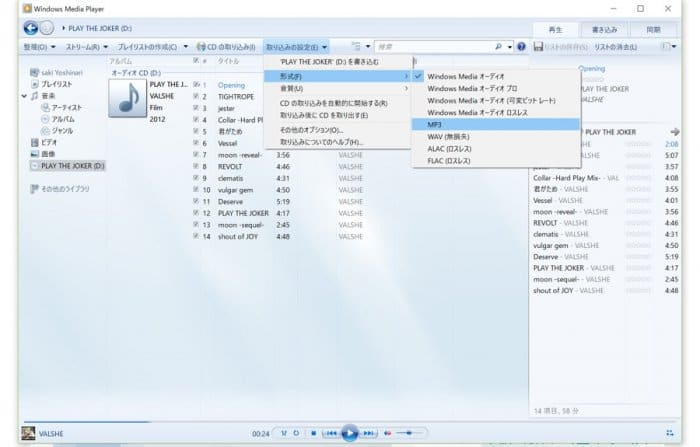This screenshot has height=447, width=700.
Task: Switch to the 書き込み tab
Action: click(x=604, y=29)
